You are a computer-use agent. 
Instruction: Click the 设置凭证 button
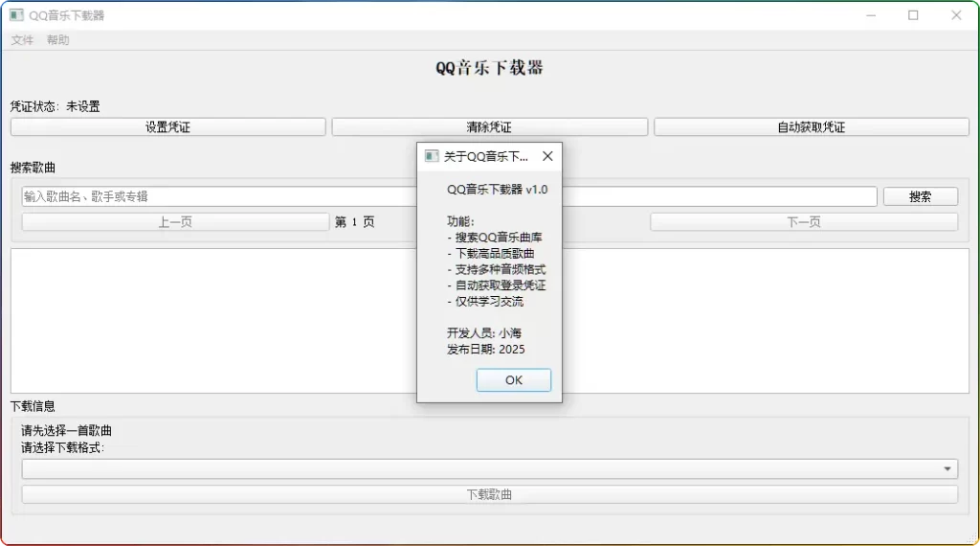point(168,127)
